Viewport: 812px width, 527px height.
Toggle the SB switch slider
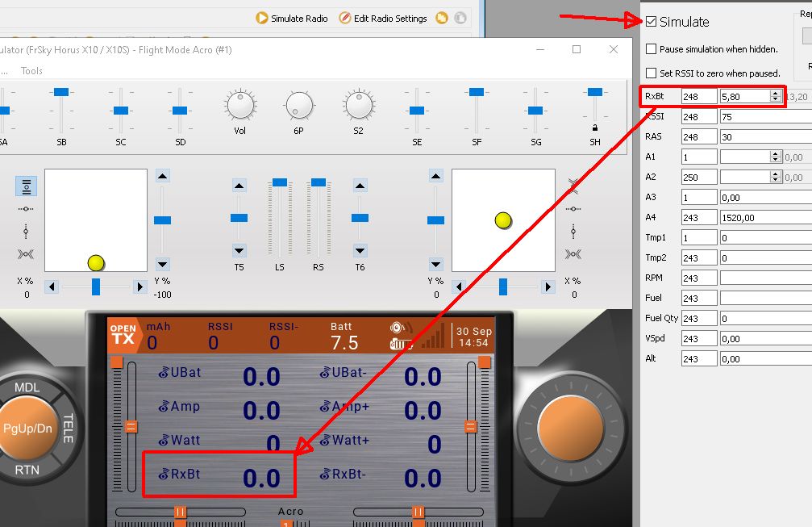[61, 92]
